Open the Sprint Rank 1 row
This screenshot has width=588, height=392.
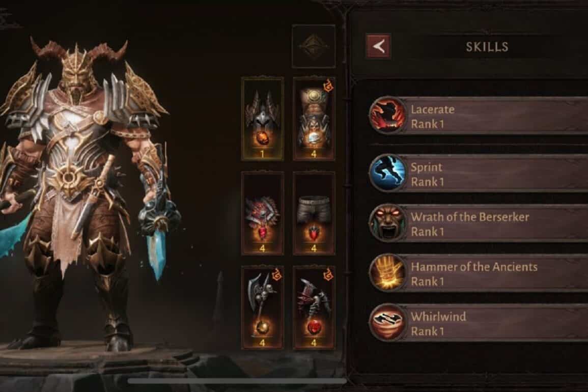click(x=478, y=173)
